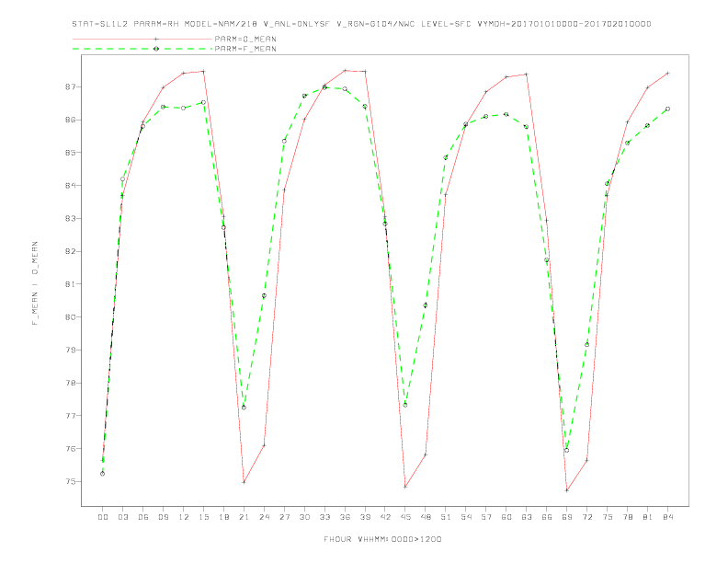This screenshot has width=728, height=563.
Task: Click x-axis tick label 45
Action: pyautogui.click(x=405, y=517)
